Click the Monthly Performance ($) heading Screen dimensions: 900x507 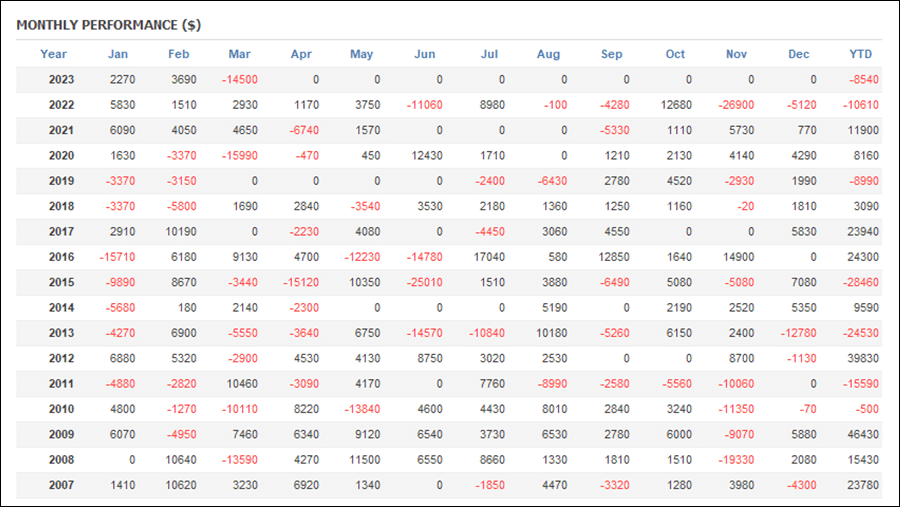(108, 25)
